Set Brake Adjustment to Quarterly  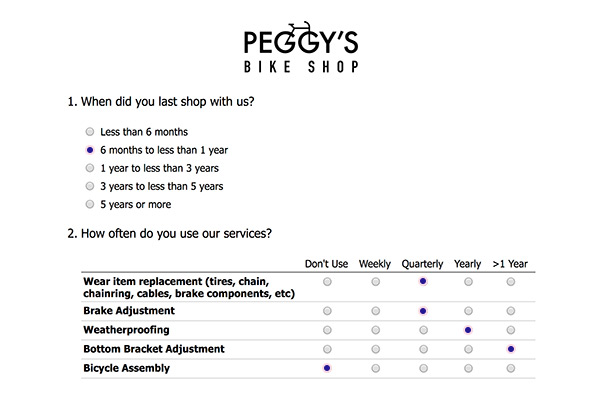(423, 311)
